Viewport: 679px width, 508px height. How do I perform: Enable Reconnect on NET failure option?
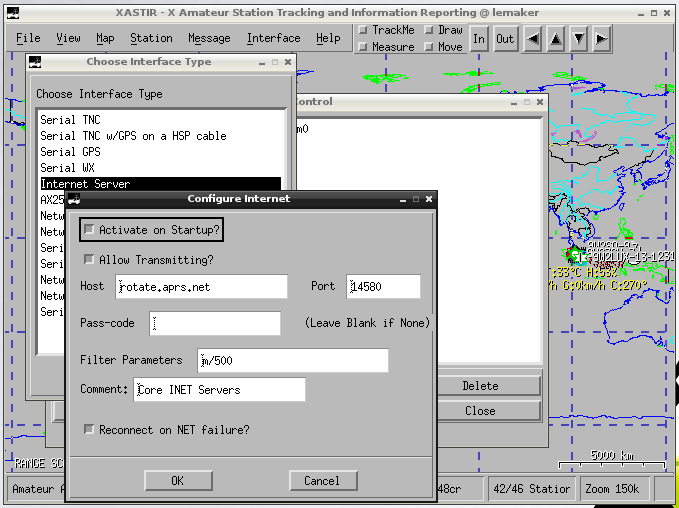(89, 429)
